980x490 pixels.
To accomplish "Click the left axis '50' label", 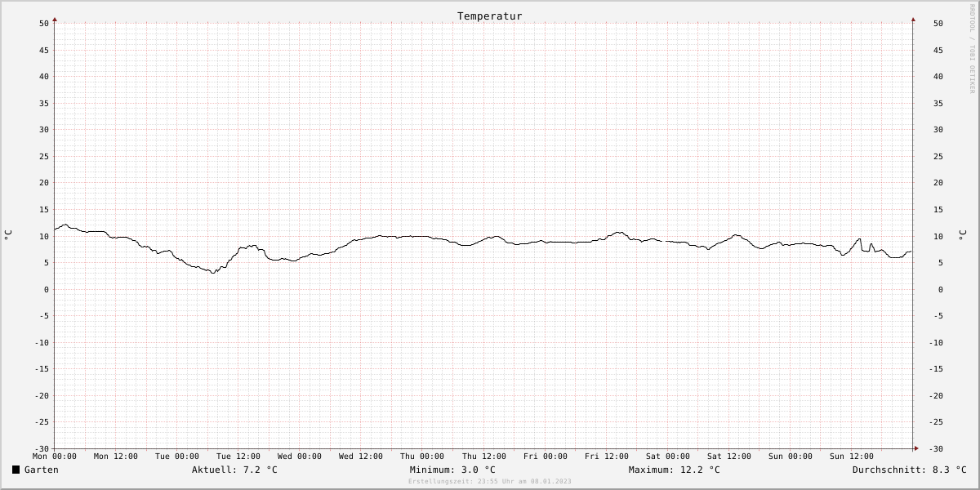I will 44,24.
